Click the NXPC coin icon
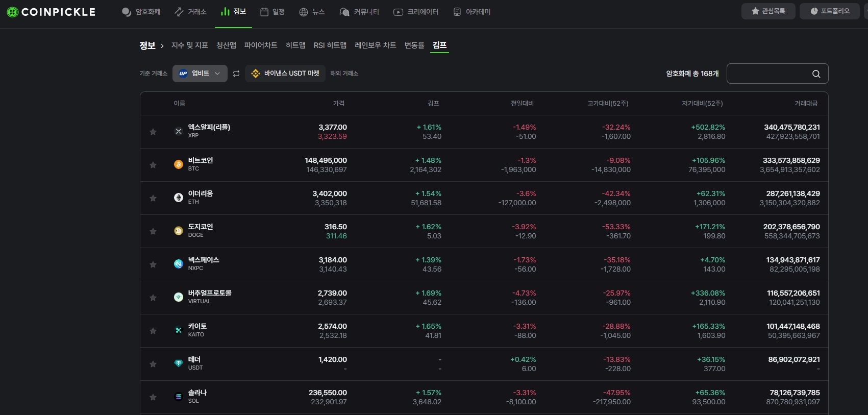Viewport: 868px width, 415px height. (179, 264)
